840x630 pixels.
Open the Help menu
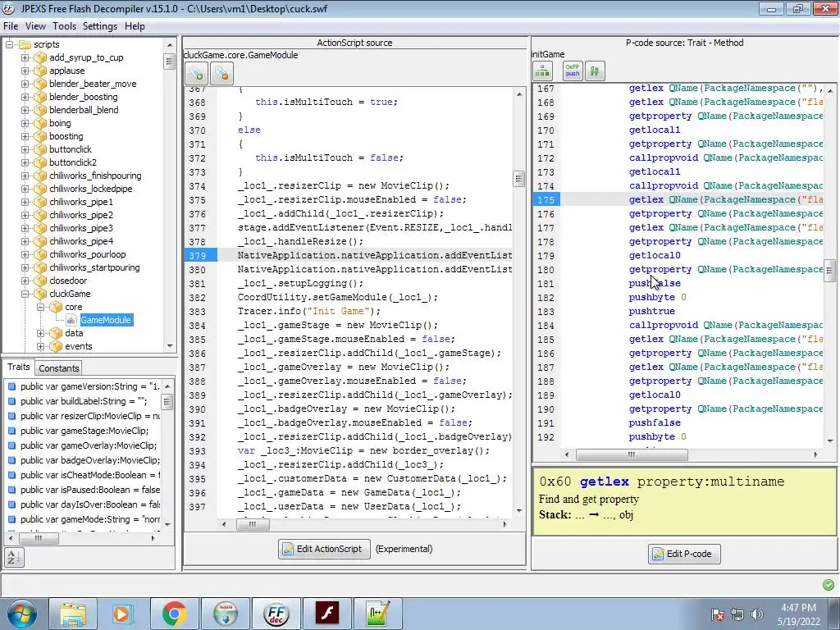tap(135, 25)
